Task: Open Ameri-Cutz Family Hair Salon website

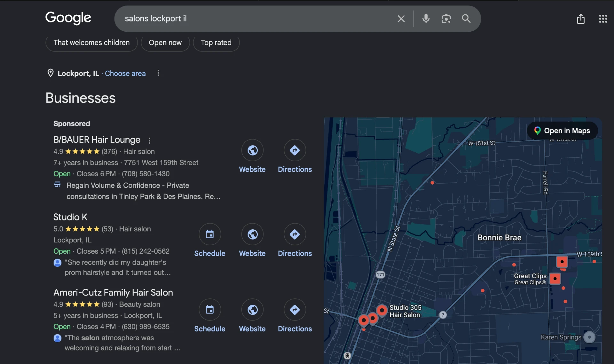Action: (252, 310)
